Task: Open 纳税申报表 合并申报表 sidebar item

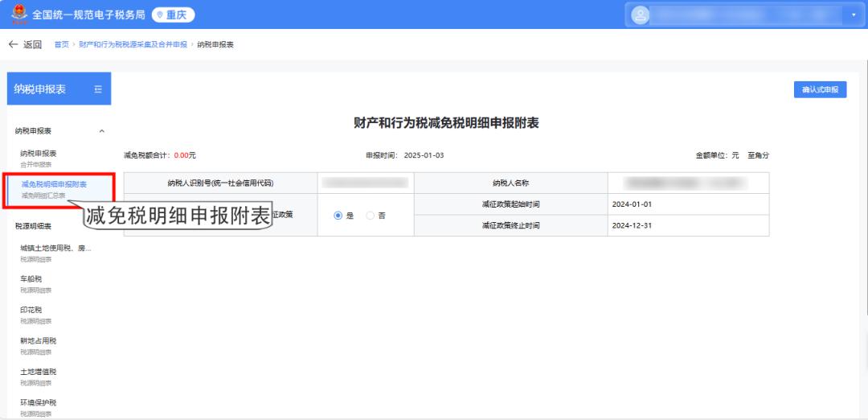Action: click(x=39, y=157)
